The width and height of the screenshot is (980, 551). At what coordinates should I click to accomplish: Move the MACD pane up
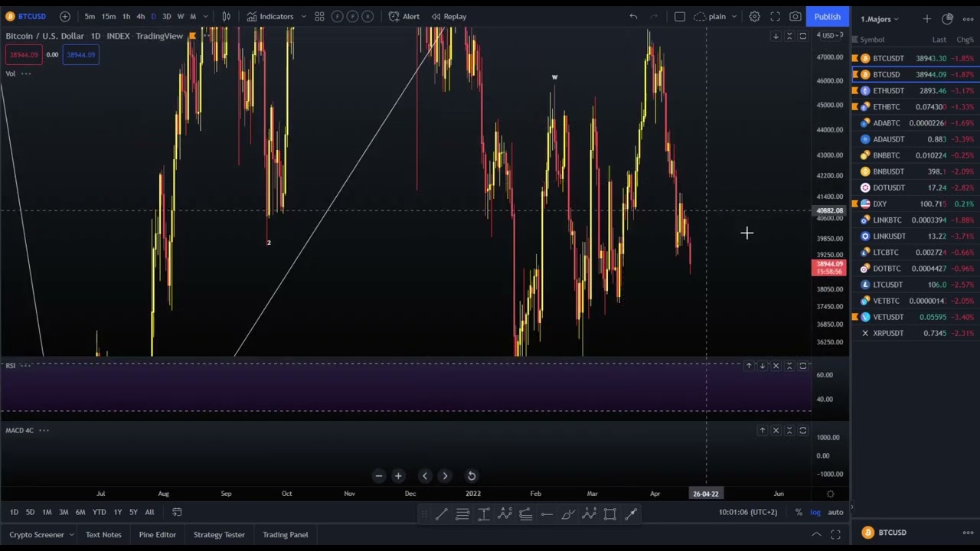[763, 431]
